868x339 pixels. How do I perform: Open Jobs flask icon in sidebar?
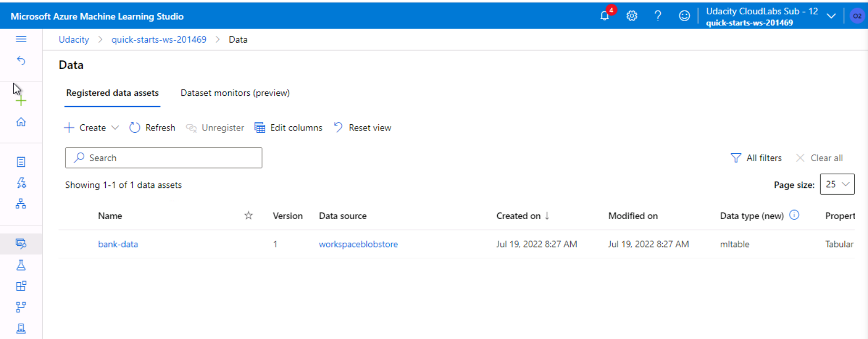(x=21, y=265)
